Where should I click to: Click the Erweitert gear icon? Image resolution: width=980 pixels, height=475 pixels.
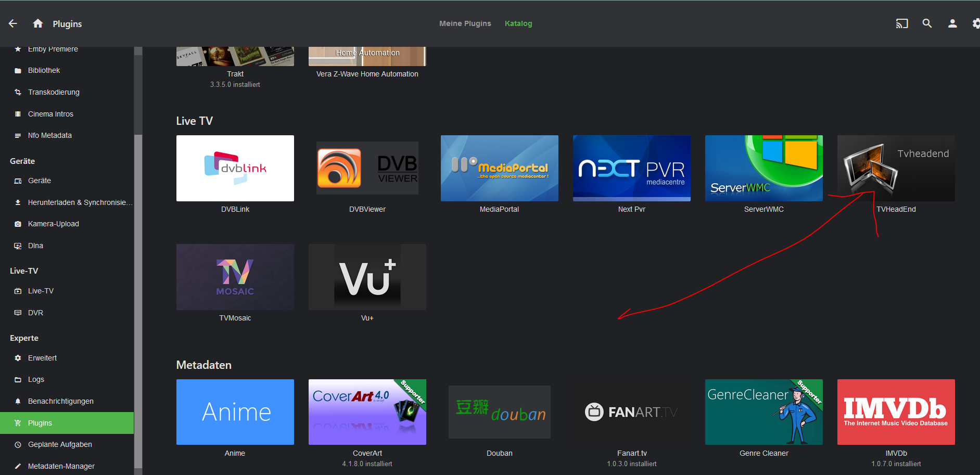tap(18, 358)
